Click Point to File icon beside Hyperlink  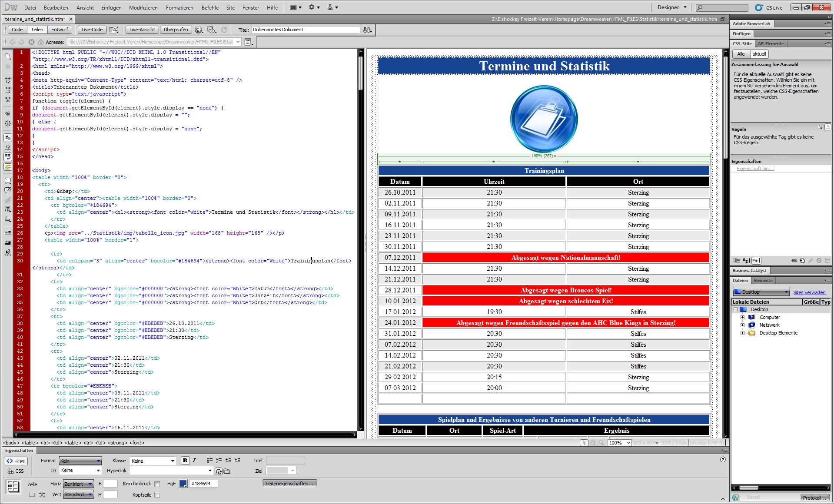(219, 471)
